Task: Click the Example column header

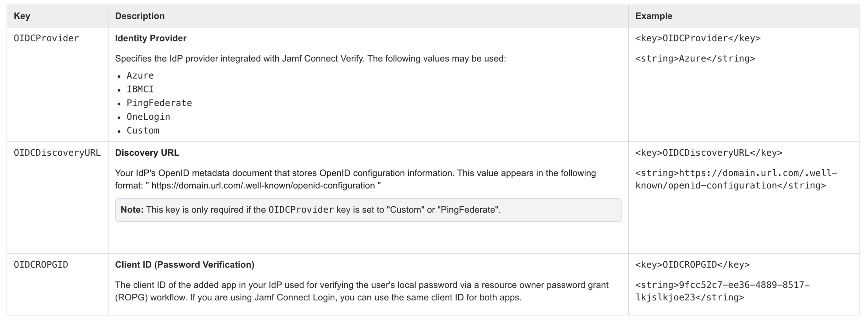Action: pos(653,16)
